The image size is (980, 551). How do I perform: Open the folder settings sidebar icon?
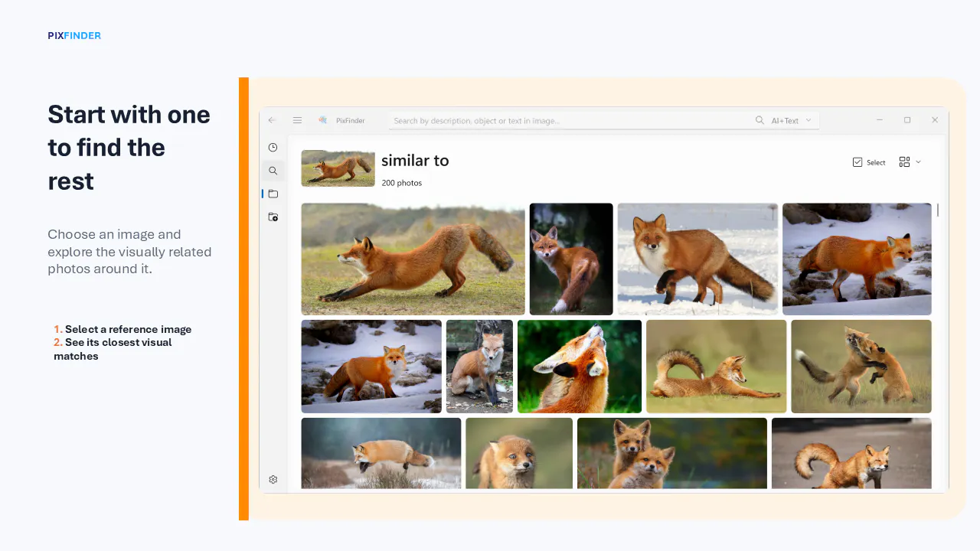click(273, 217)
